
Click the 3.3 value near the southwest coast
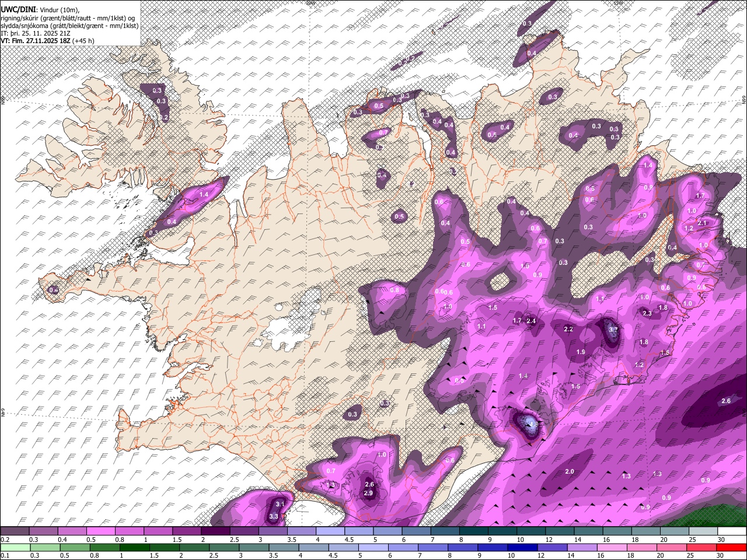pyautogui.click(x=274, y=516)
